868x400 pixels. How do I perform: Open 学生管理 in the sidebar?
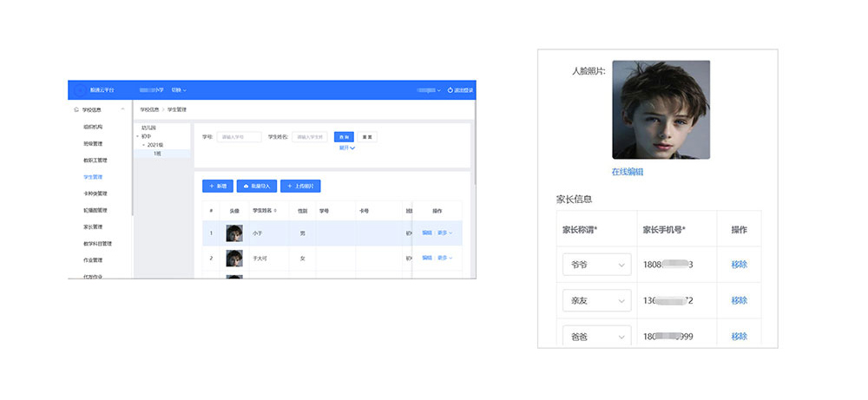pyautogui.click(x=93, y=177)
